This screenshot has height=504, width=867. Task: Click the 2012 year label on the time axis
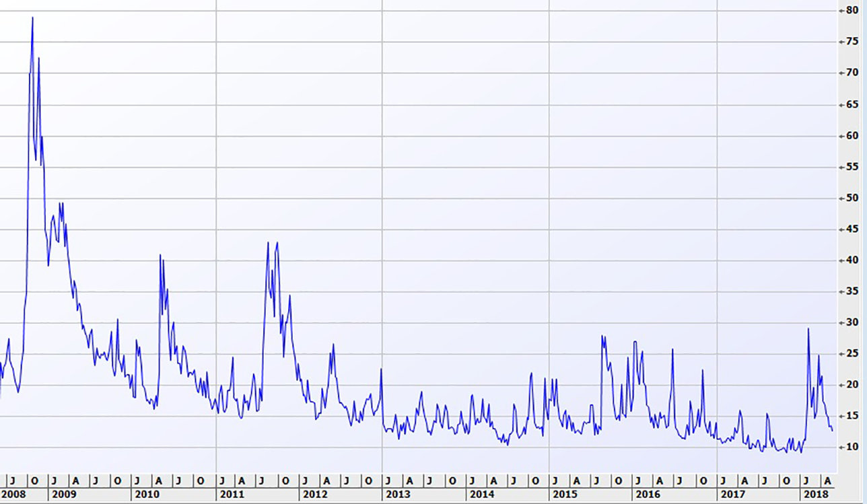pos(314,494)
